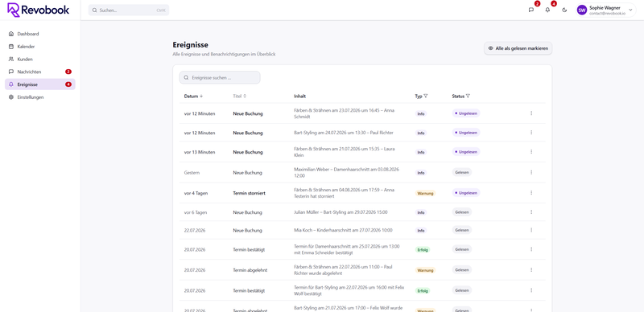
Task: Click red badge on Ereignisse sidebar item
Action: point(68,84)
